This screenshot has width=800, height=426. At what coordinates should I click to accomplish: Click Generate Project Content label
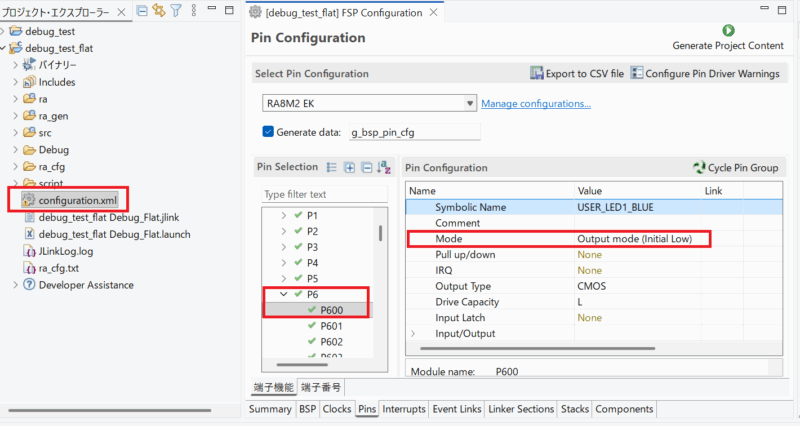pyautogui.click(x=728, y=45)
